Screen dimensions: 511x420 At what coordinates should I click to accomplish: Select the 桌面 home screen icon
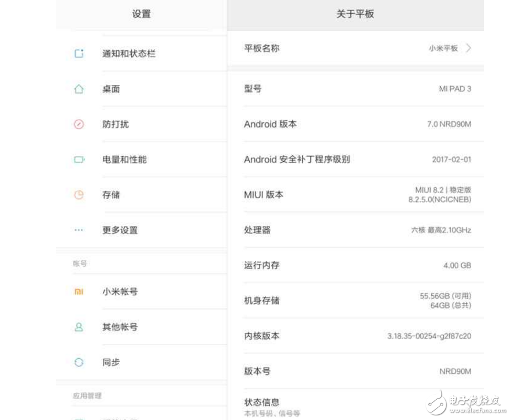79,88
